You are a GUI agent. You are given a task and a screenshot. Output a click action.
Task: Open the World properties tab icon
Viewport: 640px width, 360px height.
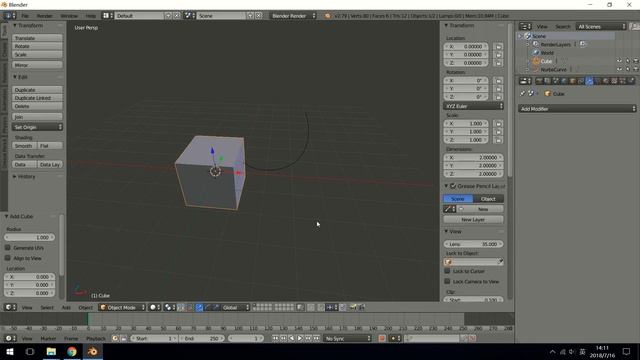[x=564, y=81]
